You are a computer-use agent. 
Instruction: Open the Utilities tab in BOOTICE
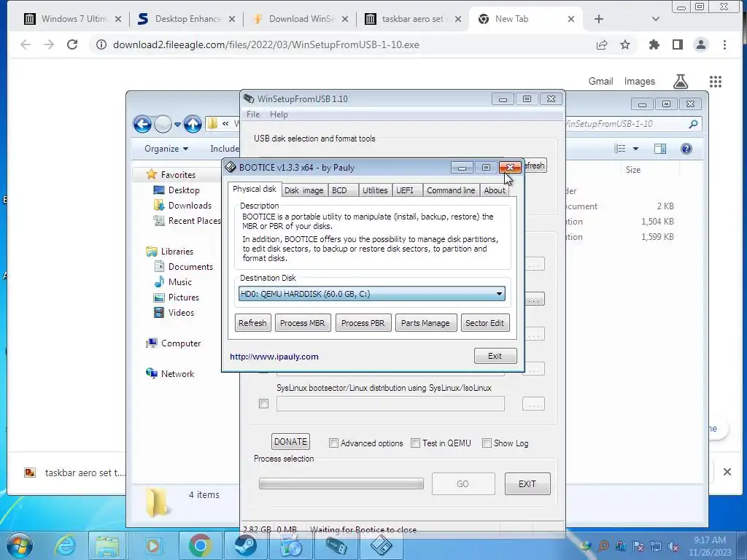coord(375,190)
